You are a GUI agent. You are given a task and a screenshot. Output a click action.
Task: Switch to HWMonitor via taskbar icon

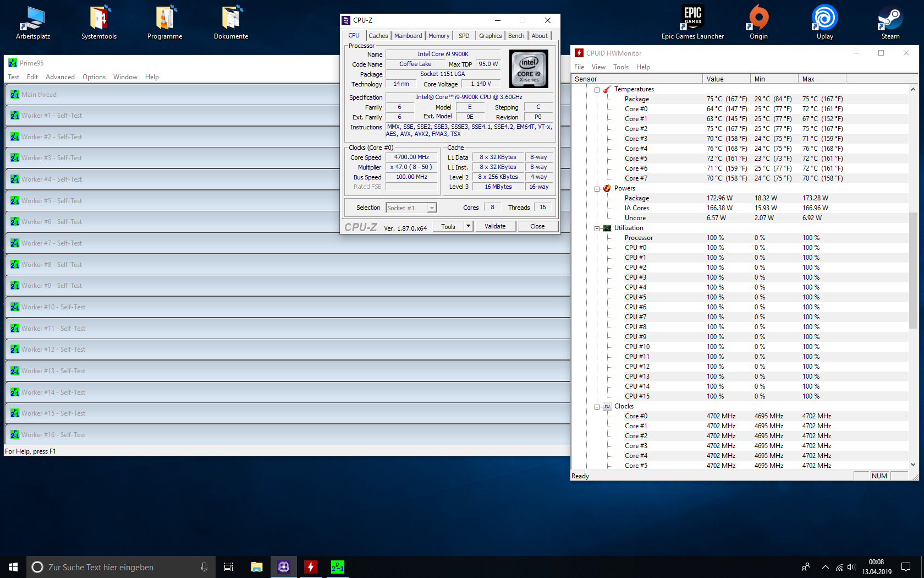pyautogui.click(x=311, y=567)
